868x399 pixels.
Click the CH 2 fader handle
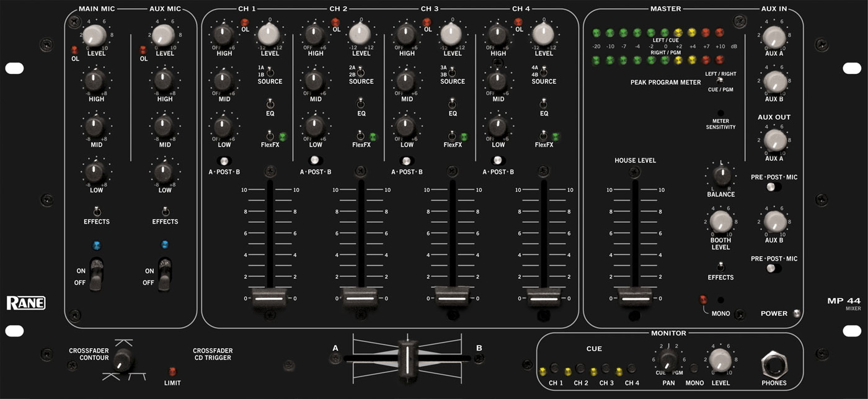[361, 297]
